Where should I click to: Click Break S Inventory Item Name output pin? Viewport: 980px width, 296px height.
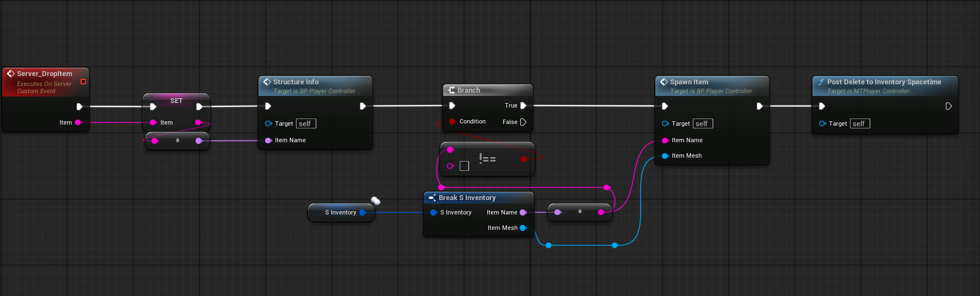(x=523, y=212)
